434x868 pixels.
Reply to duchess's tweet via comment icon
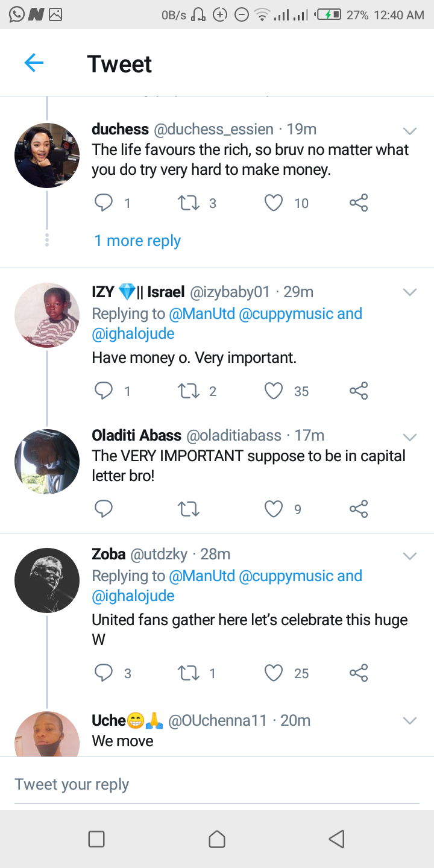pyautogui.click(x=104, y=203)
